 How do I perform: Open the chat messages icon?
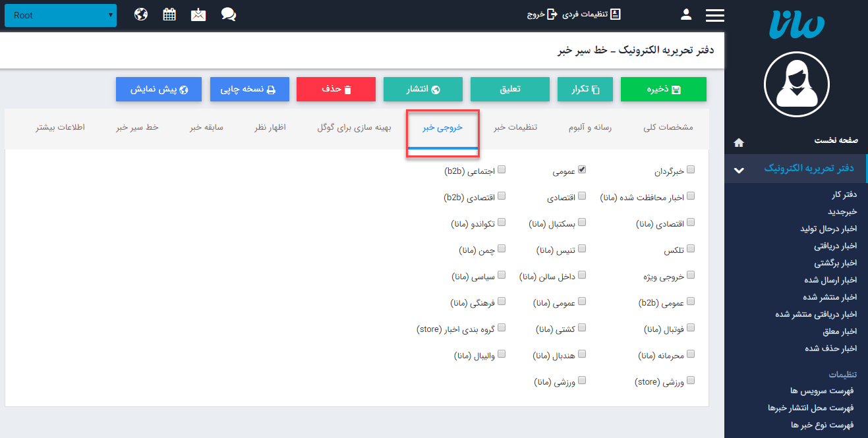[x=228, y=13]
